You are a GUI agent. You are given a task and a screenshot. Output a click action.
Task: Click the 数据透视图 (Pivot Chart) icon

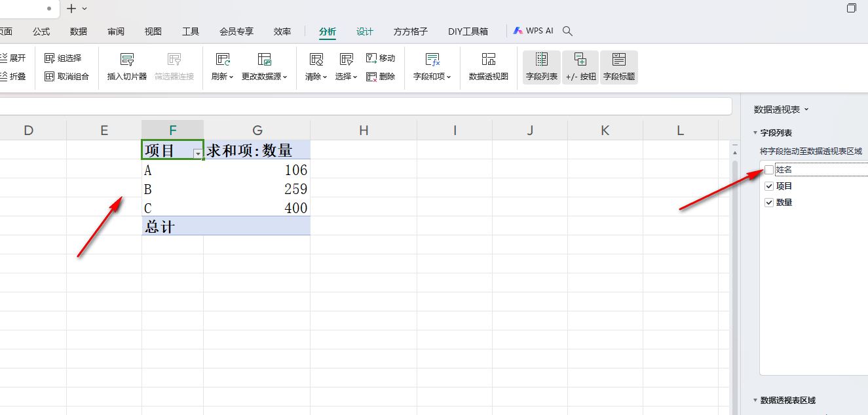point(488,60)
